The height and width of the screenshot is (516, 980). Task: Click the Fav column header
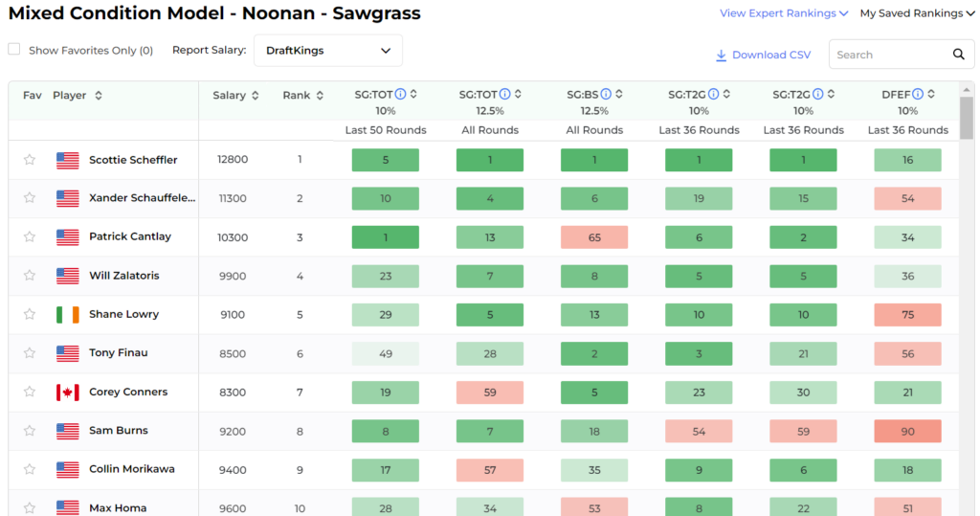click(x=33, y=96)
